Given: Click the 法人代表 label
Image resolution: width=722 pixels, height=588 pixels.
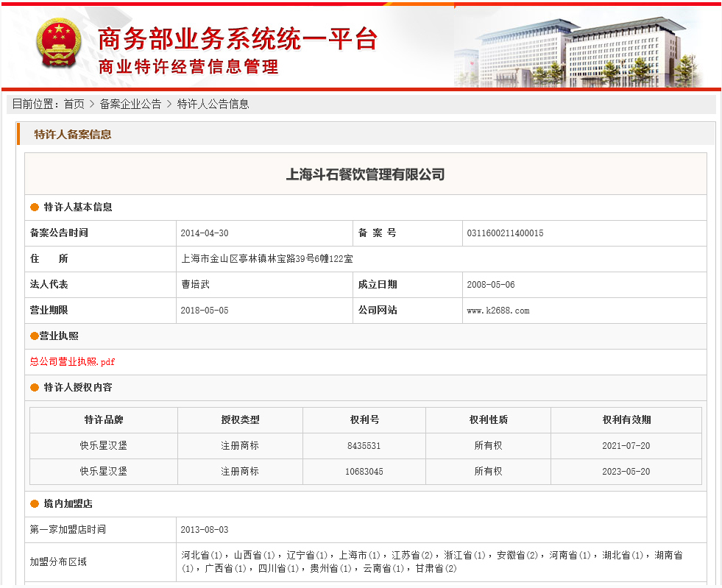Looking at the screenshot, I should coord(49,285).
